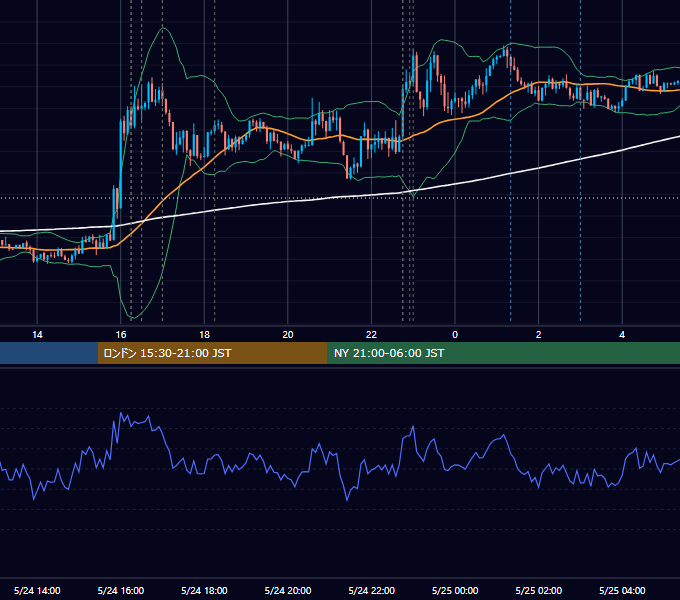Image resolution: width=680 pixels, height=600 pixels.
Task: Click the NY 21:00-06:00 JST session bar
Action: 503,353
